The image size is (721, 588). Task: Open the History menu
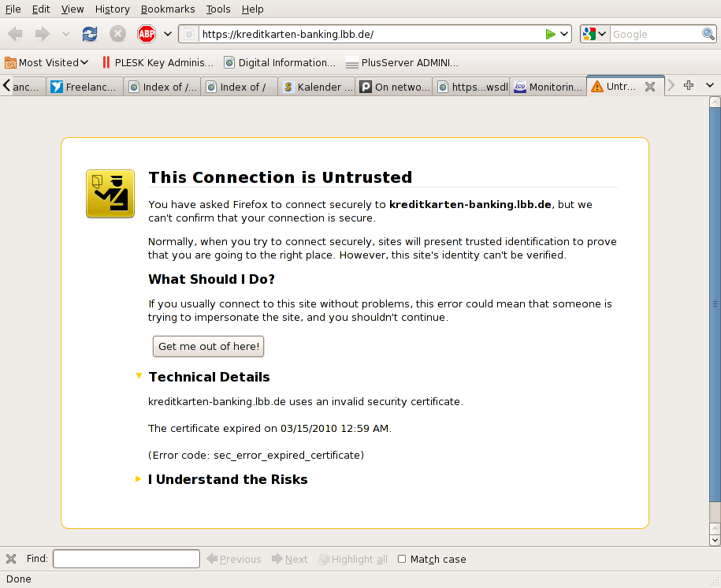[113, 9]
